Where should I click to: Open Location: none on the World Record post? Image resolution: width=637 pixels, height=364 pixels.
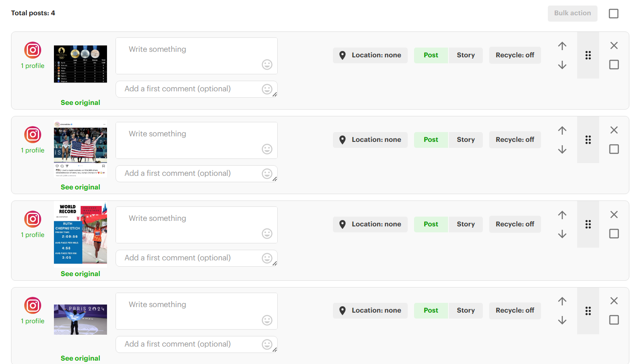click(x=370, y=224)
